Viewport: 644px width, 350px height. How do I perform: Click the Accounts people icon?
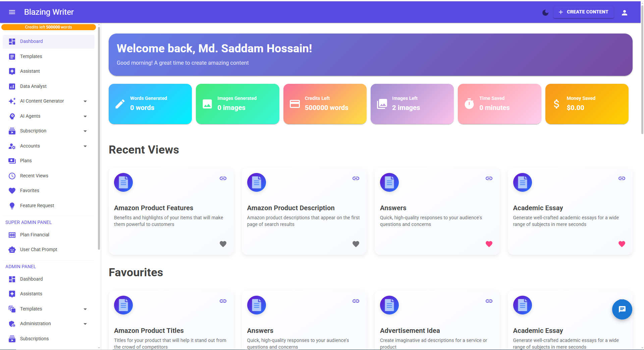click(x=12, y=146)
